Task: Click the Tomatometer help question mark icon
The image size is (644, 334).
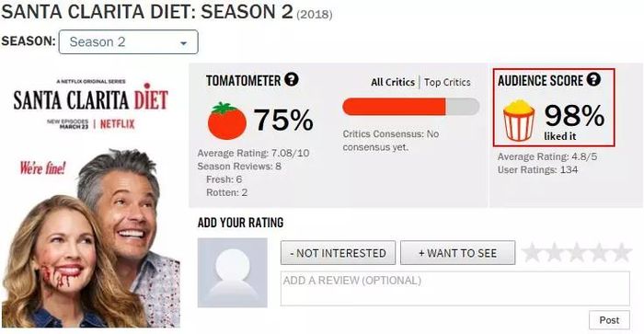Action: [x=292, y=79]
